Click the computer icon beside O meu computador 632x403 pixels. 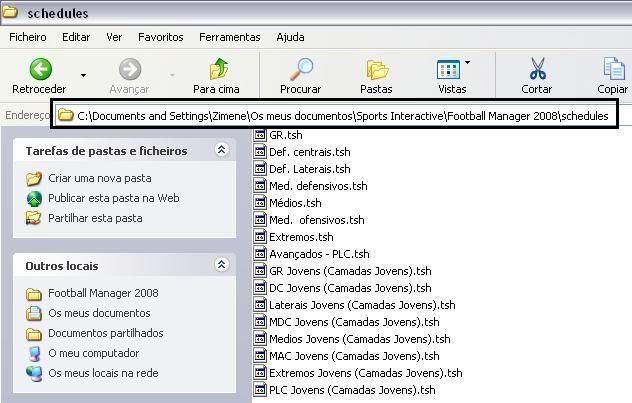[35, 353]
